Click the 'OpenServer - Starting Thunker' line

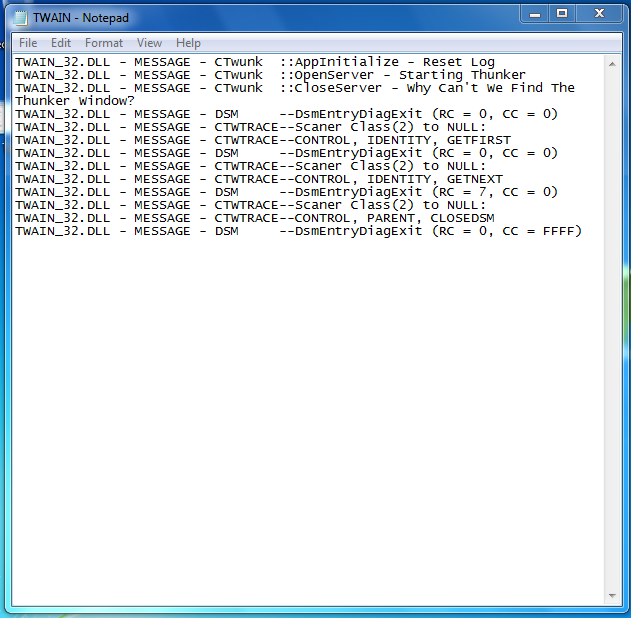(270, 75)
